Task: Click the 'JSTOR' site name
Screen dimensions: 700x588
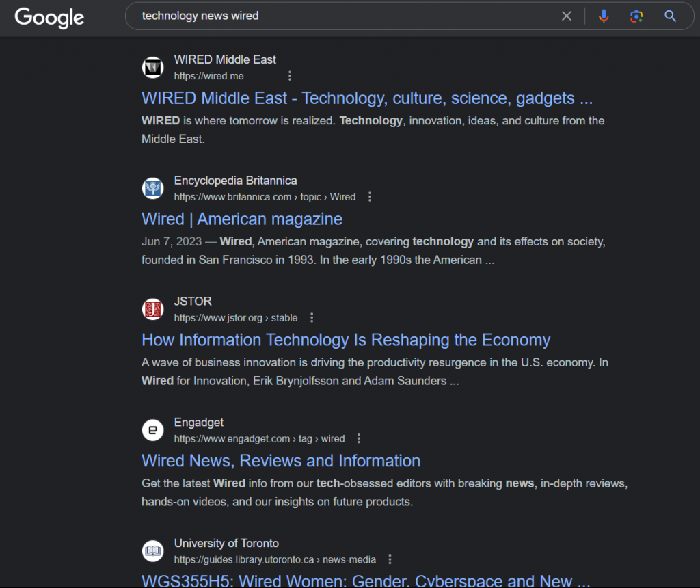Action: coord(193,302)
